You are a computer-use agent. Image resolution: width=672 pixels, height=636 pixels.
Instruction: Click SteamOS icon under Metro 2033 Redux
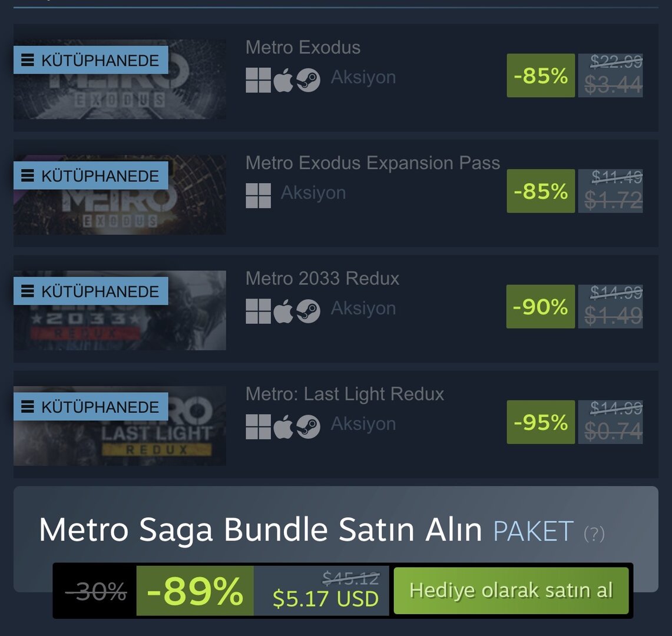308,311
